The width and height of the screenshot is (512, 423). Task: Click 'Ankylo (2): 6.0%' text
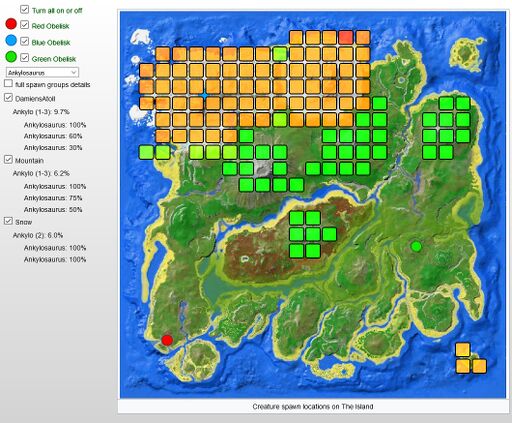pos(38,235)
